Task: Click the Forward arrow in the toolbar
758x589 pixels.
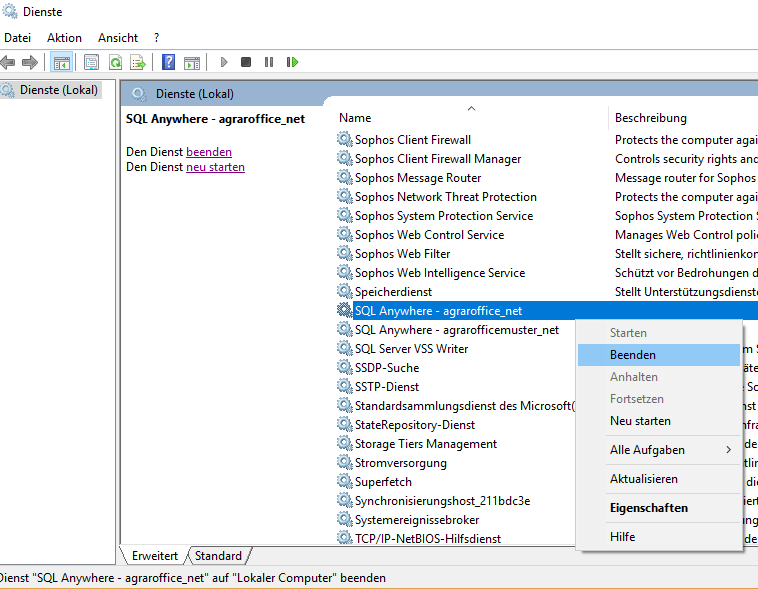Action: (30, 62)
